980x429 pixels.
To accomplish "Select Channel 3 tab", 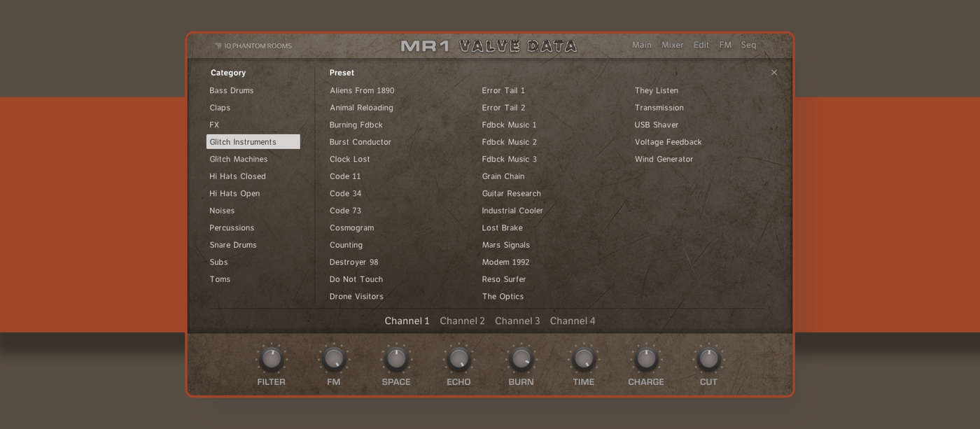I will pos(517,321).
